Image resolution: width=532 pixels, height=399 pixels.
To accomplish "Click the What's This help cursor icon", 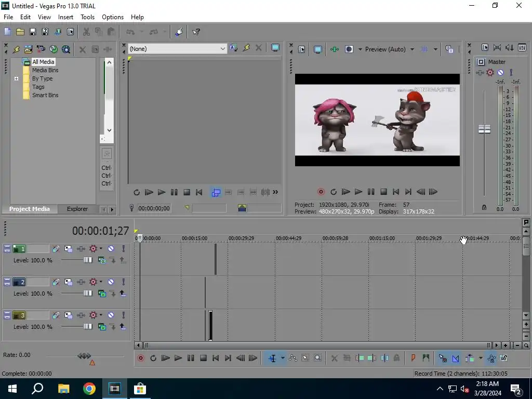I will [196, 32].
